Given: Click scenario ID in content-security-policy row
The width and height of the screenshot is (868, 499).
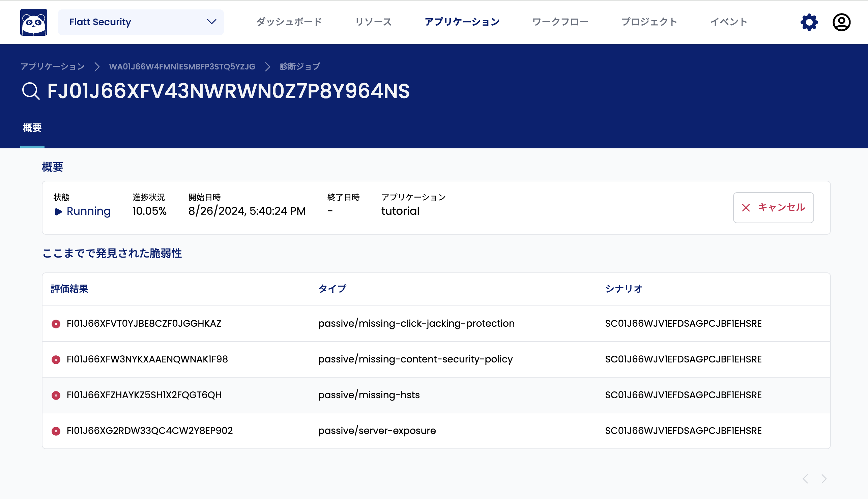Looking at the screenshot, I should coord(683,359).
